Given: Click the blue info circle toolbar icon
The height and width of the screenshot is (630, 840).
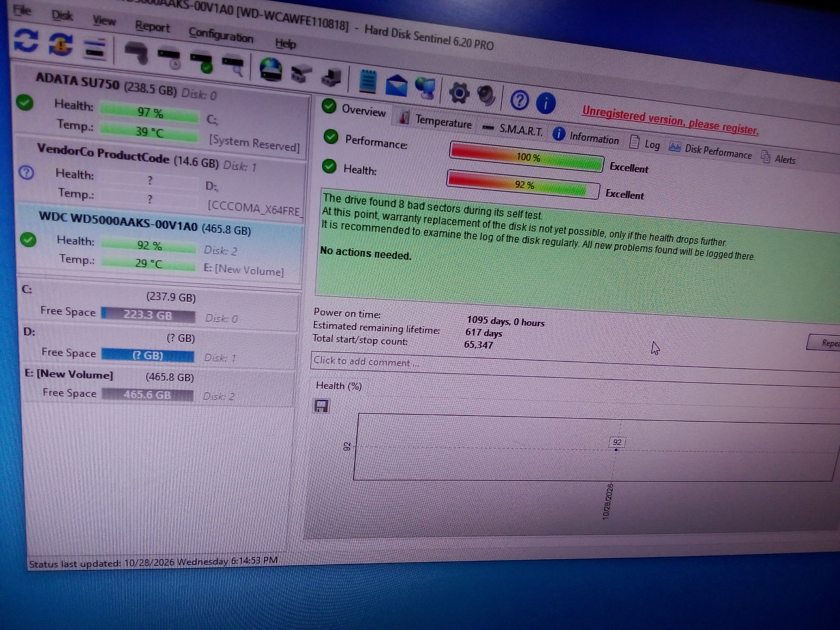Looking at the screenshot, I should point(545,103).
